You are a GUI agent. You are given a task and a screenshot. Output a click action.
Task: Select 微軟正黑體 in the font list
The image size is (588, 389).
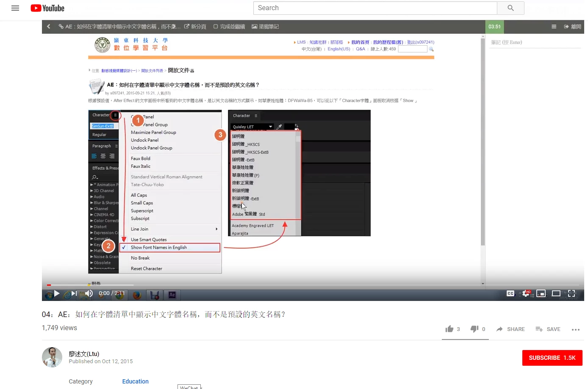click(x=243, y=183)
